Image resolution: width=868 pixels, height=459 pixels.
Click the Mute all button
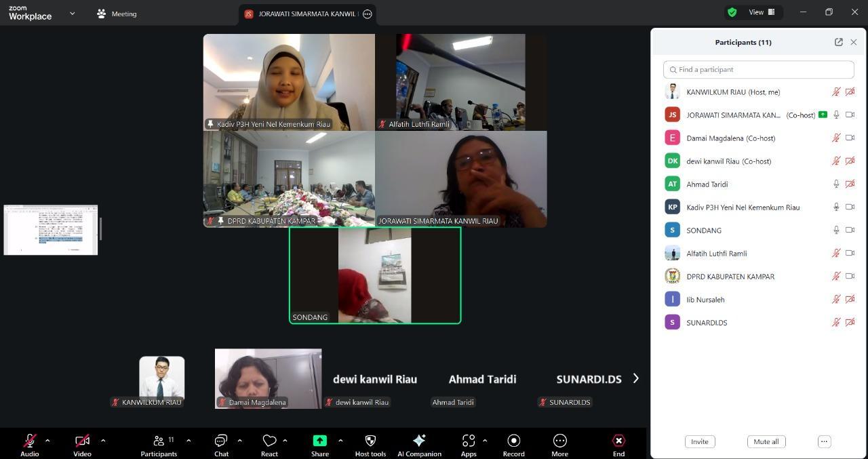click(x=766, y=441)
